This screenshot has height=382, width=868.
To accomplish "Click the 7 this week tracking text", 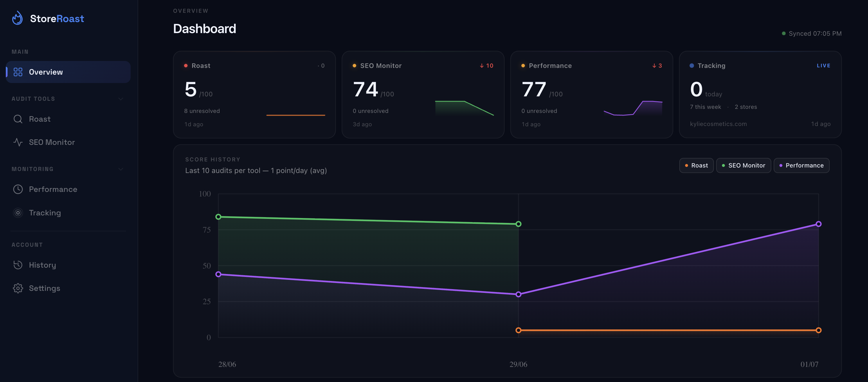I will pos(705,107).
